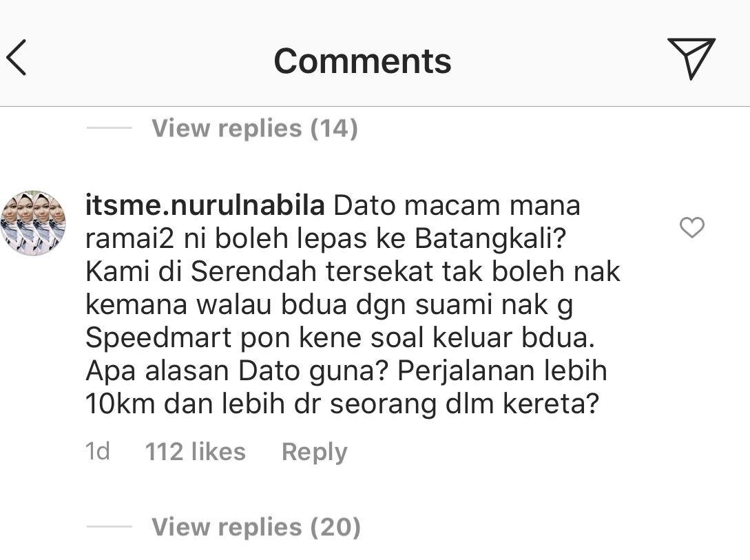750x560 pixels.
Task: Go back using the left arrow
Action: coord(16,58)
